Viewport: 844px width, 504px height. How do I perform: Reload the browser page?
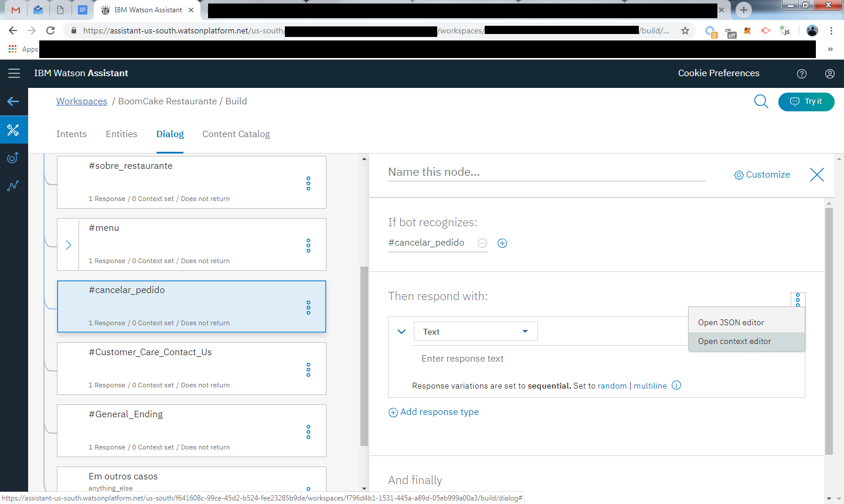pyautogui.click(x=50, y=30)
